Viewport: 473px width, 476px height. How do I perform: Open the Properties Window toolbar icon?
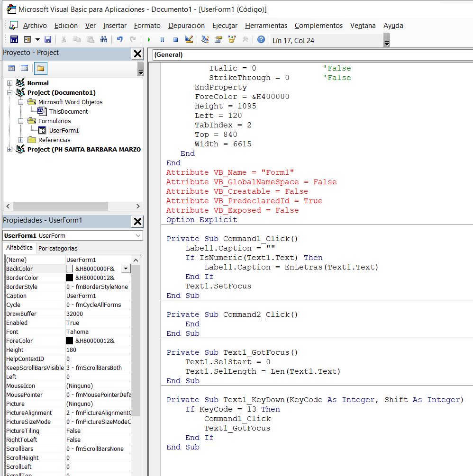pyautogui.click(x=218, y=39)
